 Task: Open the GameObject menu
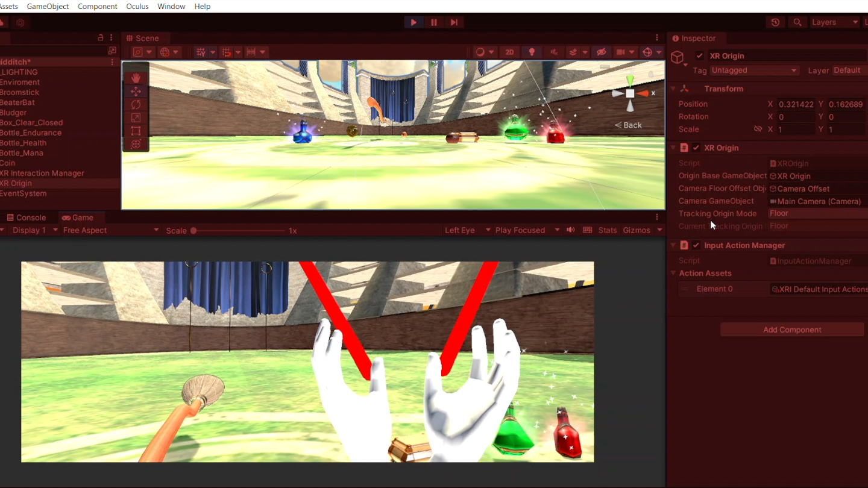(48, 7)
